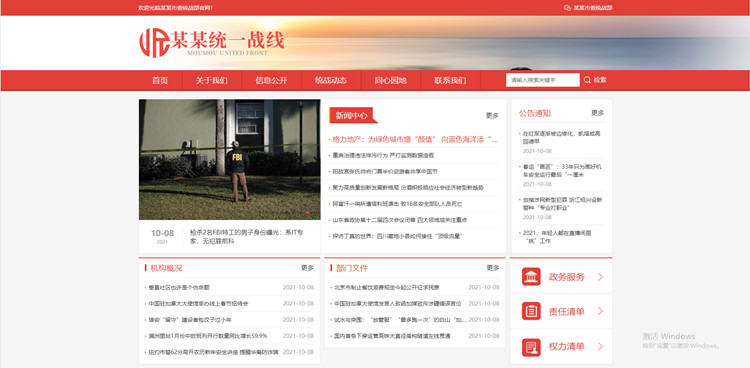
Task: Open 中国驻加拿大大使馆 线上春节招待会 item
Action: click(199, 304)
